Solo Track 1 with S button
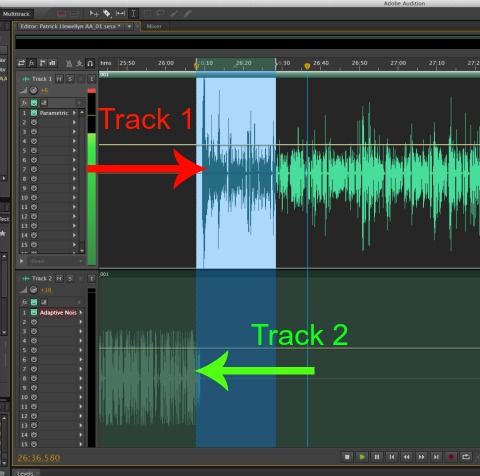 tap(70, 79)
